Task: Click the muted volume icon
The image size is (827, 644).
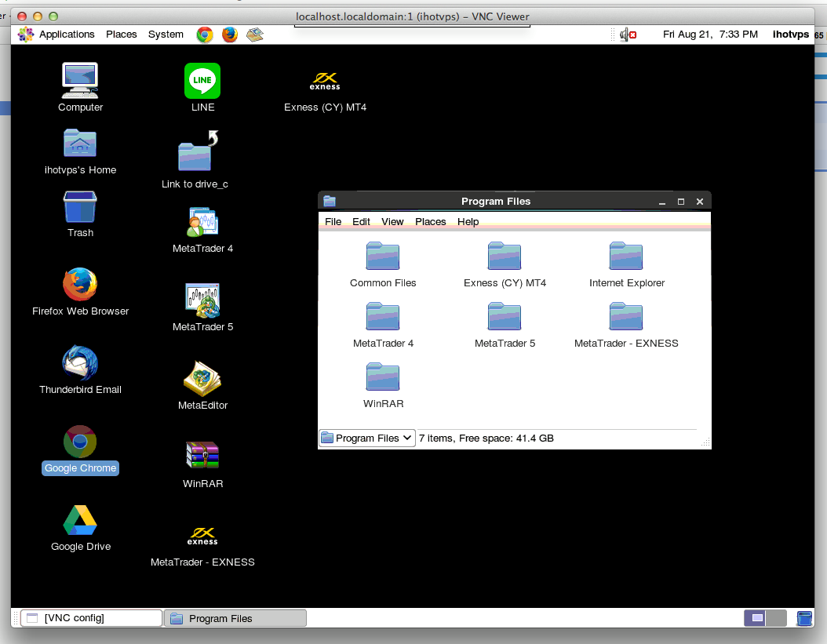Action: (x=628, y=35)
